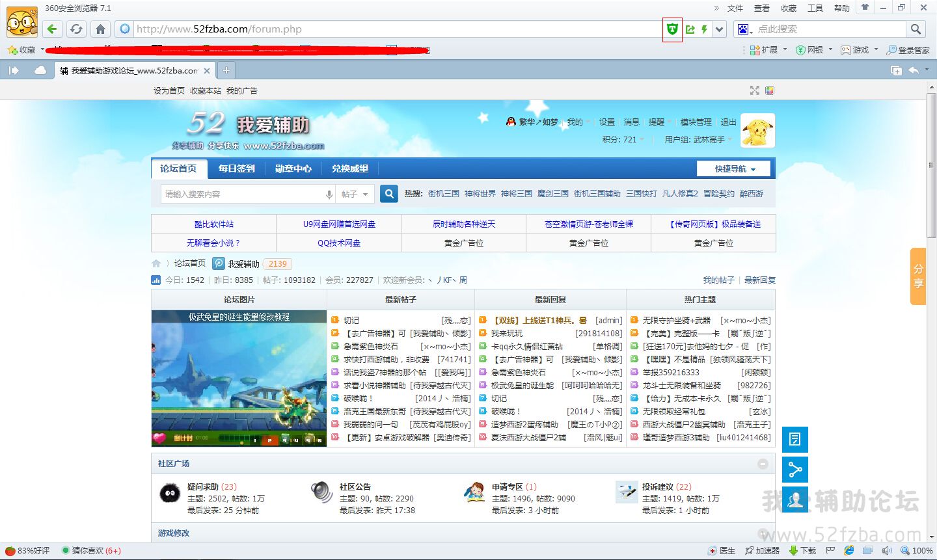937x560 pixels.
Task: Collapse the 社区广场 section
Action: (763, 464)
